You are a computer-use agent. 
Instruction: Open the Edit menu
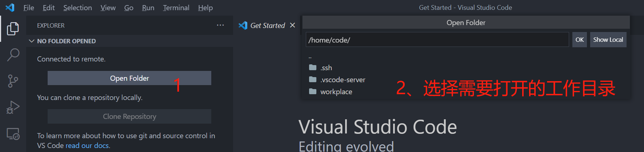click(49, 8)
